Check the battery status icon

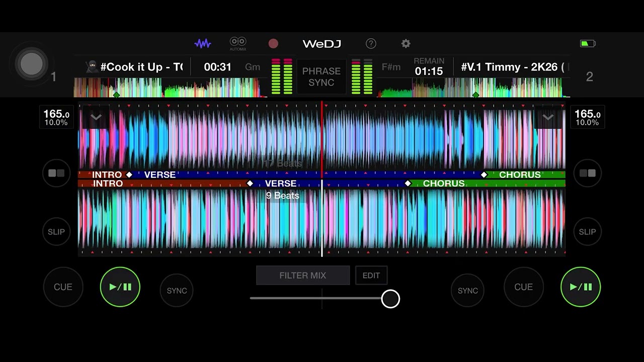click(588, 44)
